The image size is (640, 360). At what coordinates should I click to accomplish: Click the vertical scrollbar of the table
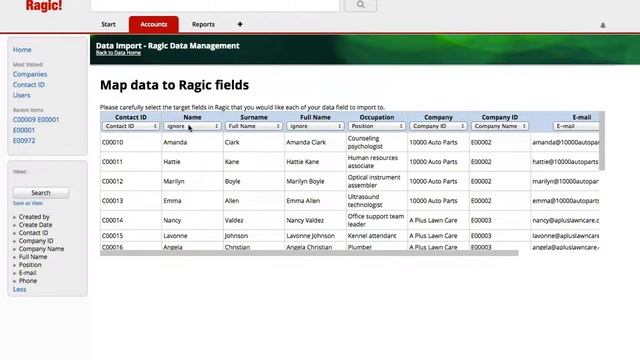click(x=602, y=141)
